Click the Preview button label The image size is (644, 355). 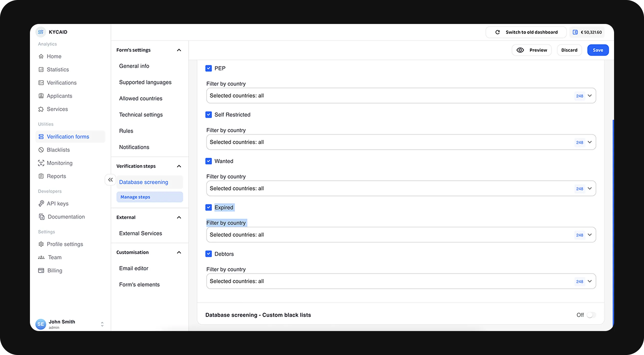pos(538,50)
